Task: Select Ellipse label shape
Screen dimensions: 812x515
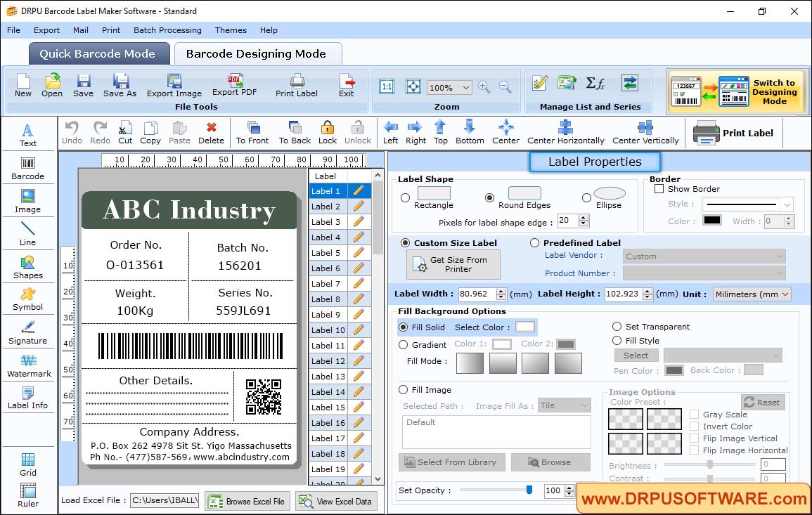Action: coord(586,197)
